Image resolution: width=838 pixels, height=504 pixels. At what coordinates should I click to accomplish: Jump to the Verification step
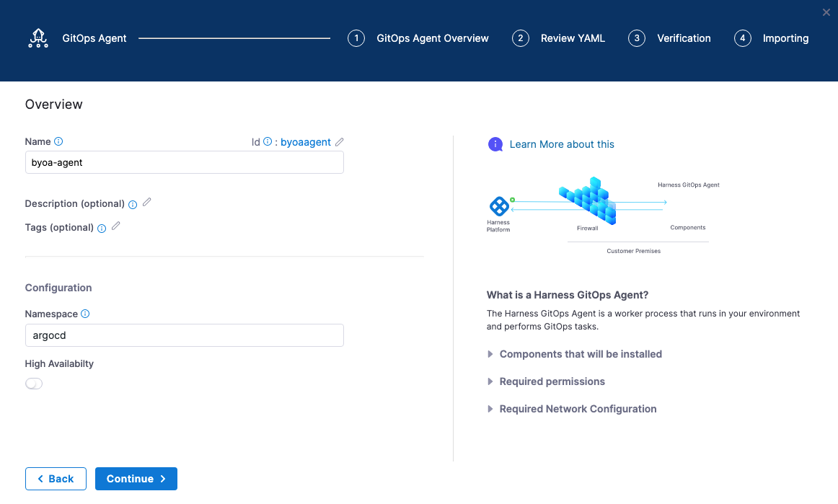tap(669, 38)
